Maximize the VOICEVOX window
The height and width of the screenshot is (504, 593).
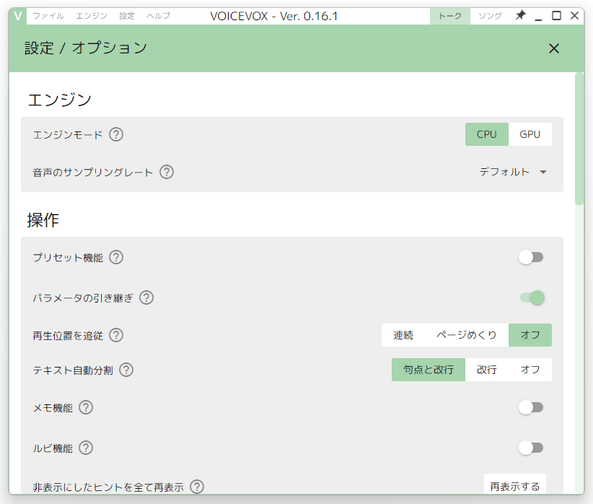coord(556,16)
